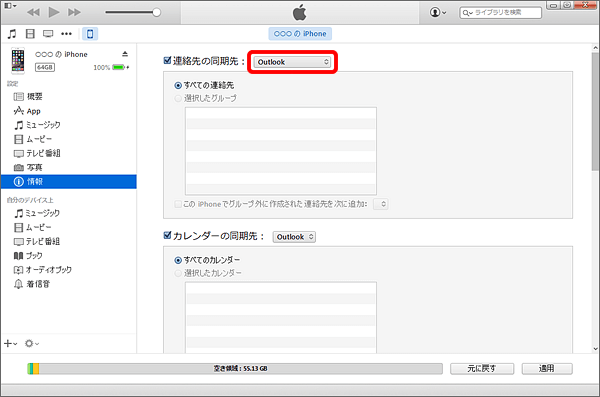Click the fast-forward playback button

(x=74, y=12)
